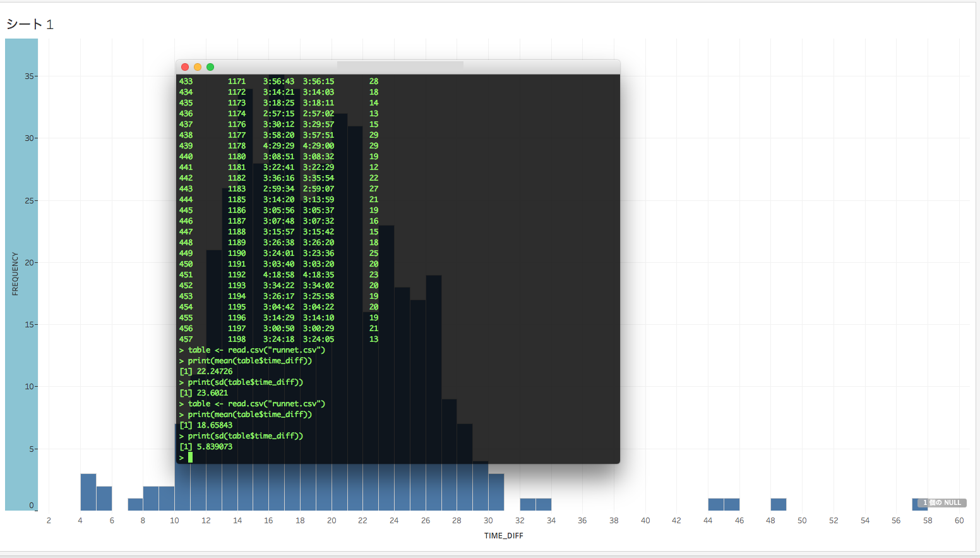Viewport: 980px width, 558px height.
Task: Click terminal row 447 with ID 1188
Action: coord(278,232)
